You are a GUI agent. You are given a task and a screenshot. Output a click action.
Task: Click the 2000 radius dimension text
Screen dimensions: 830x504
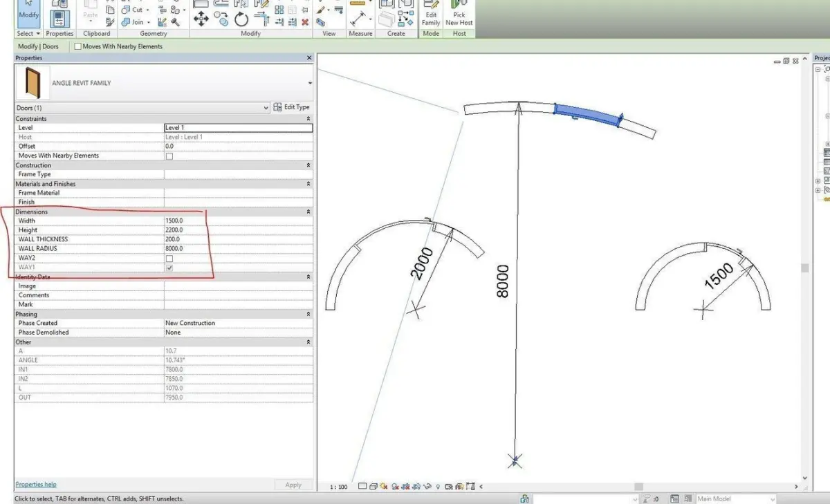421,263
